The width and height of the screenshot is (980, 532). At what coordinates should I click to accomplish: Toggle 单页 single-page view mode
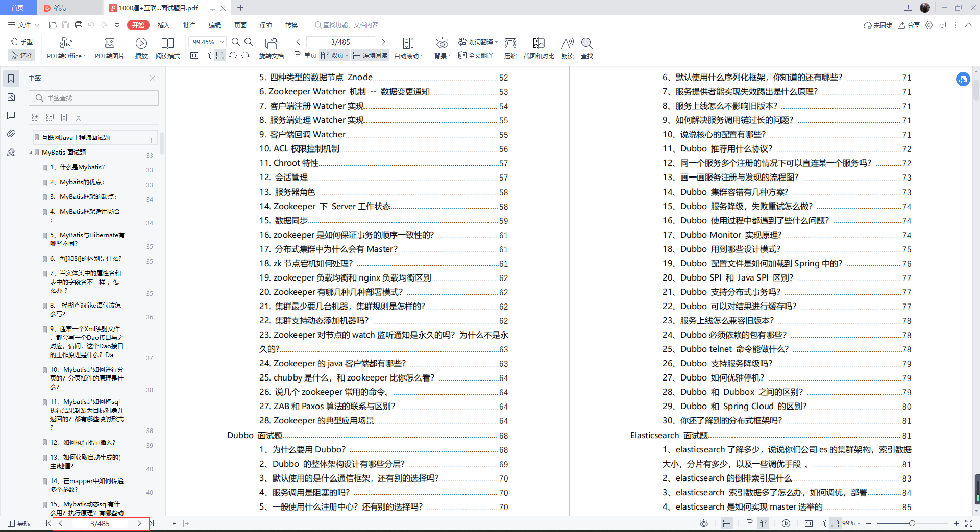coord(305,55)
